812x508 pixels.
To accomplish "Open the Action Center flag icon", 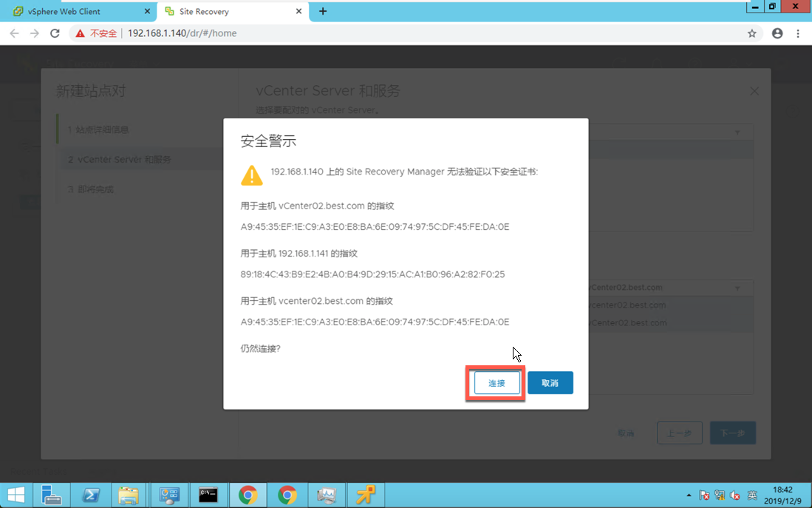I will (x=704, y=495).
